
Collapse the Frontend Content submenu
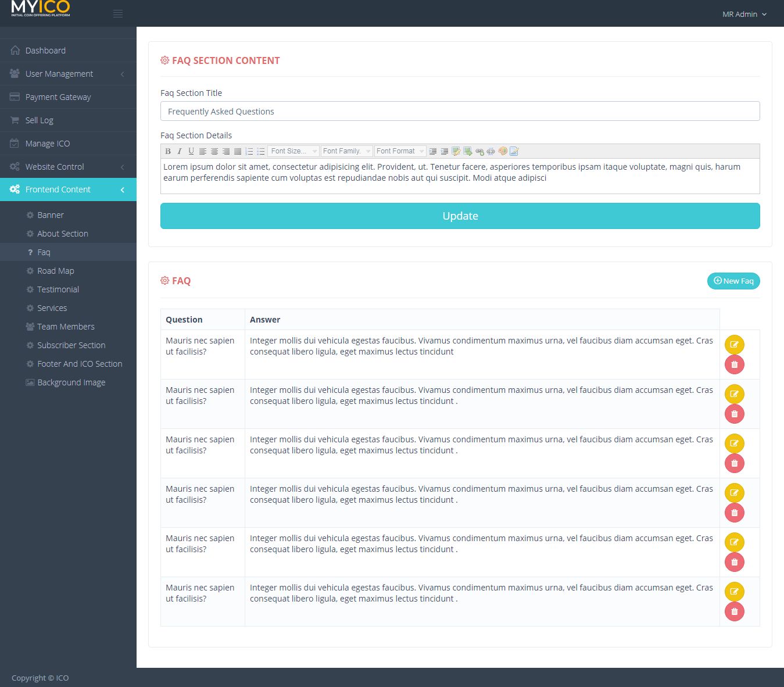coord(68,189)
